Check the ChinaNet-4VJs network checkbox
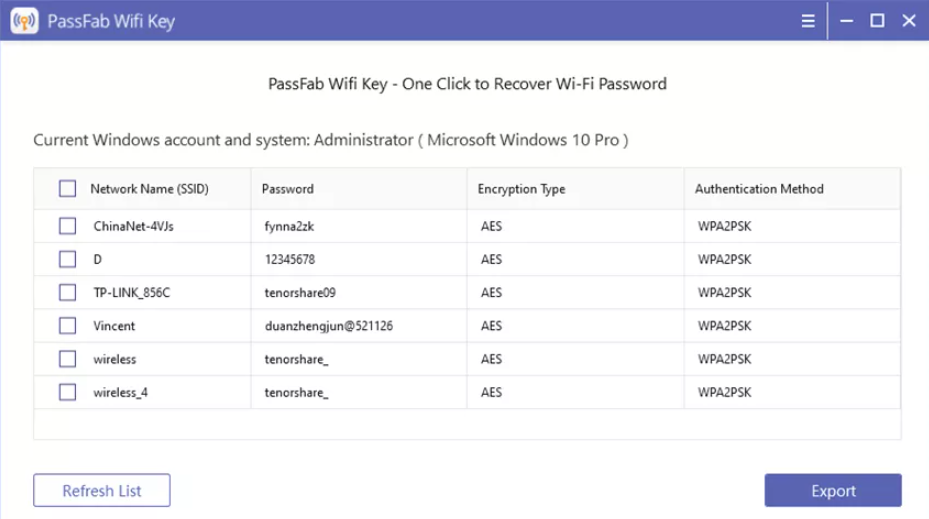The image size is (929, 519). [x=68, y=226]
